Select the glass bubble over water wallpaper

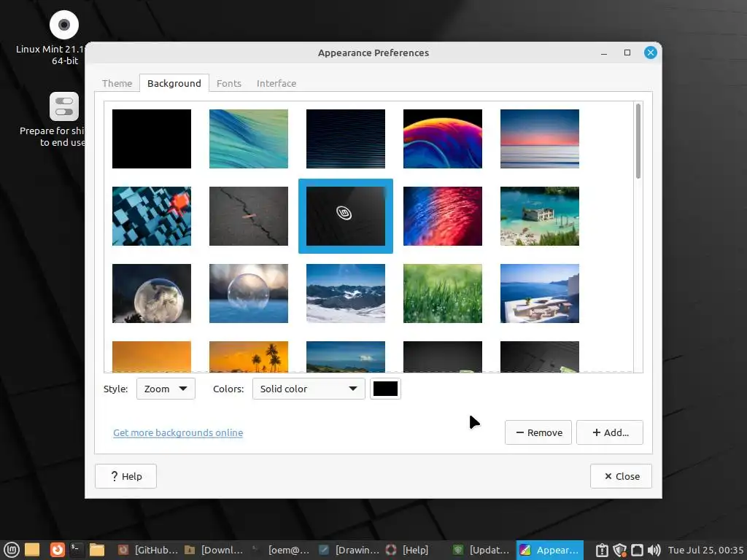(249, 293)
